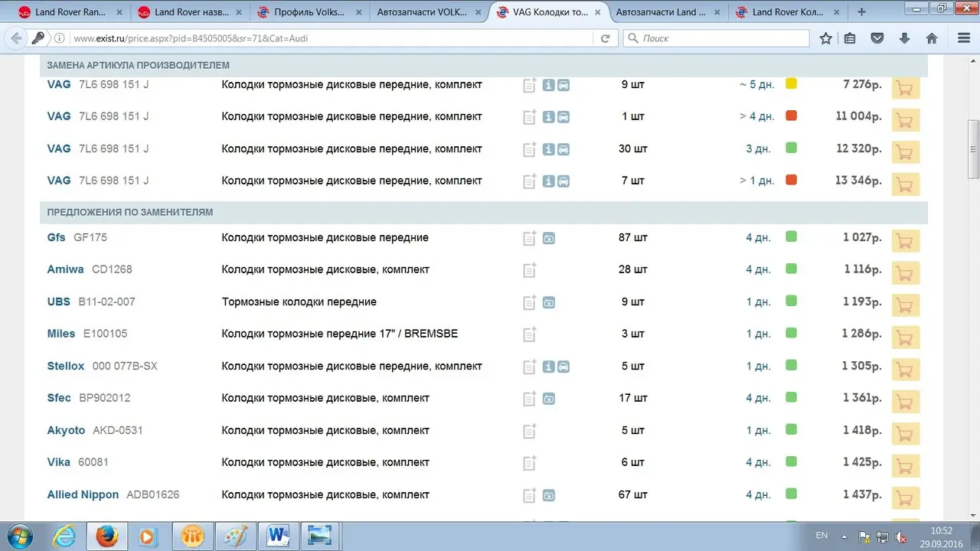Screen dimensions: 980x551
Task: Add UBS B11-02-007 to cart
Action: (x=906, y=305)
